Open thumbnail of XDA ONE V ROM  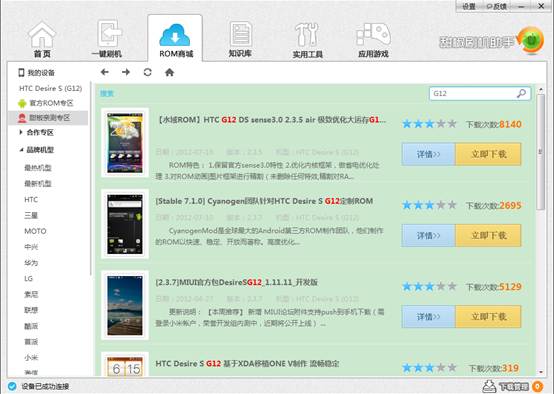[x=125, y=364]
